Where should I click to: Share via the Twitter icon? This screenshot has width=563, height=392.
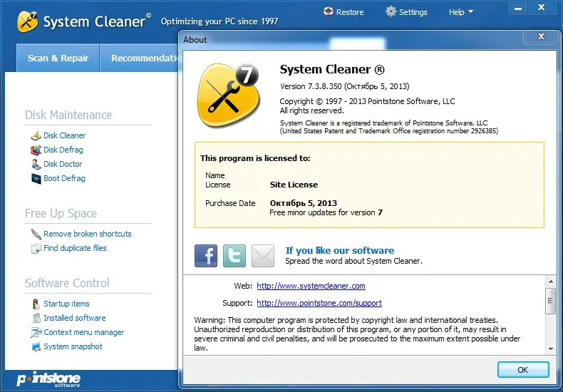(234, 256)
